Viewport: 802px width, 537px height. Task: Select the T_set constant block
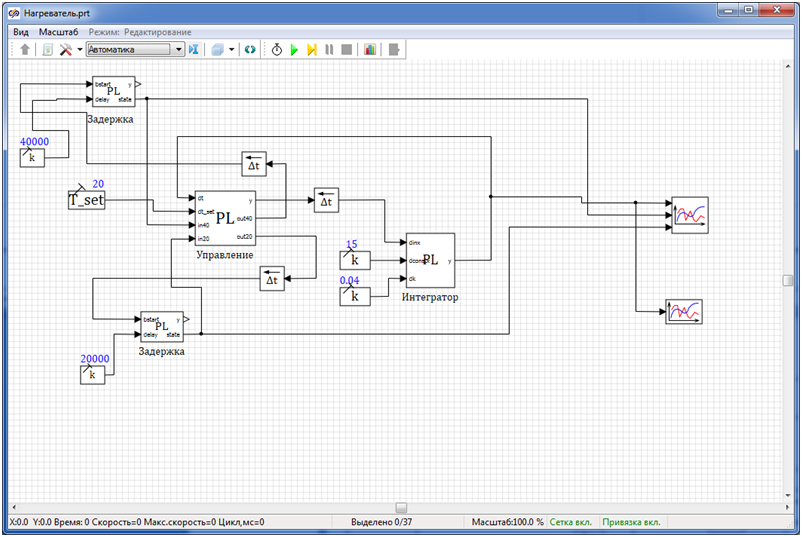tap(86, 200)
